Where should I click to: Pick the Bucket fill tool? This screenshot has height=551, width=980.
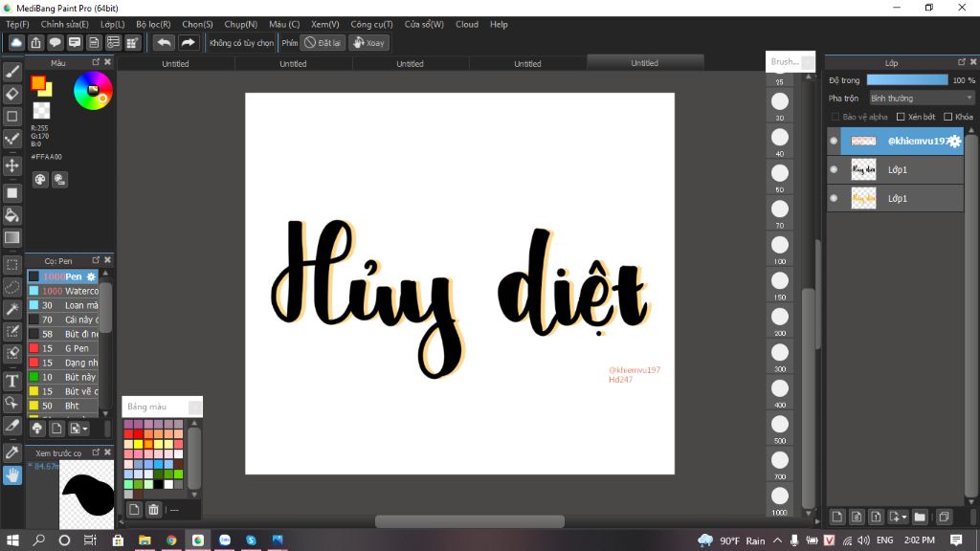click(11, 215)
